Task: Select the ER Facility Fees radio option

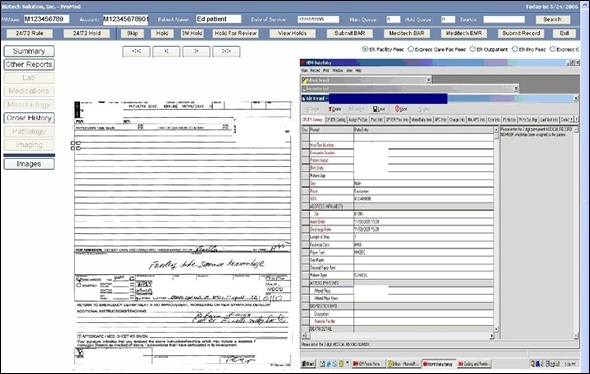Action: 365,49
